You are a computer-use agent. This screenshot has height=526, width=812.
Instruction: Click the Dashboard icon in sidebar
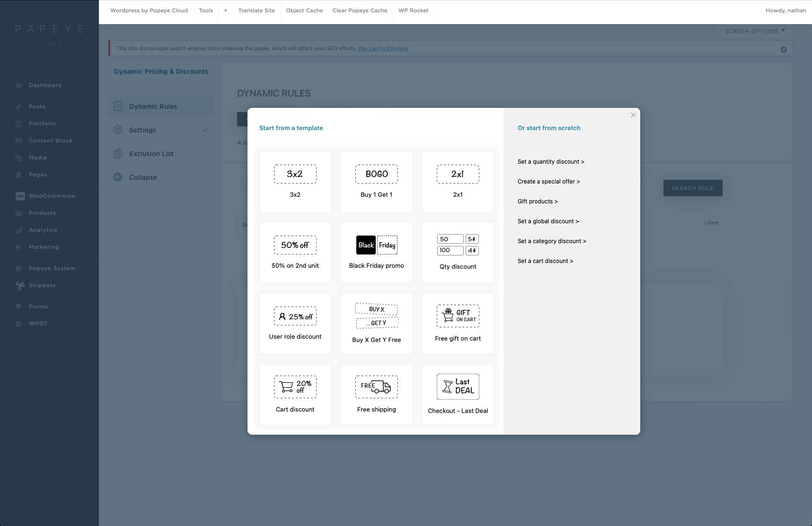[x=18, y=86]
